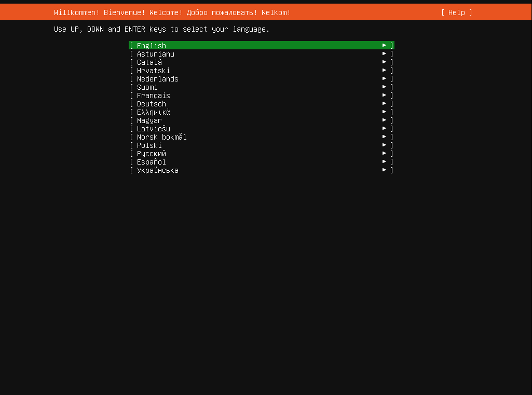Screen dimensions: 532x395
Task: Expand the arrow beside Asturianu
Action: 384,53
